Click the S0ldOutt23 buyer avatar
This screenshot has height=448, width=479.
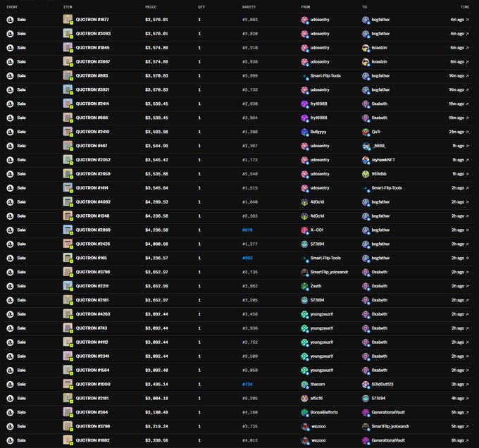point(366,384)
